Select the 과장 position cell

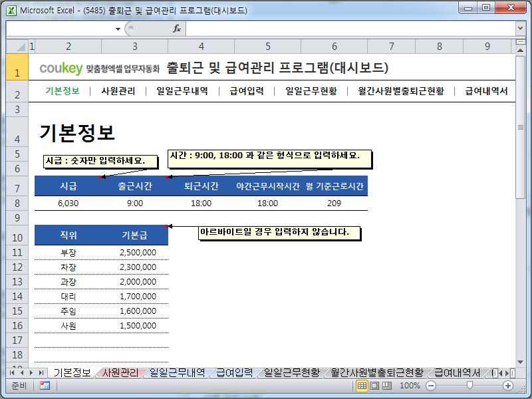pyautogui.click(x=68, y=281)
